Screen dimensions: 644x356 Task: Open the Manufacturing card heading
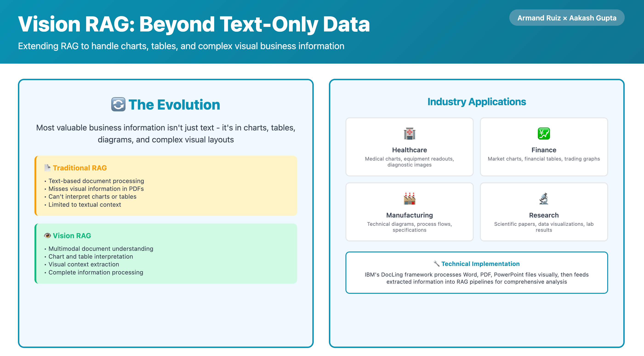click(x=409, y=215)
